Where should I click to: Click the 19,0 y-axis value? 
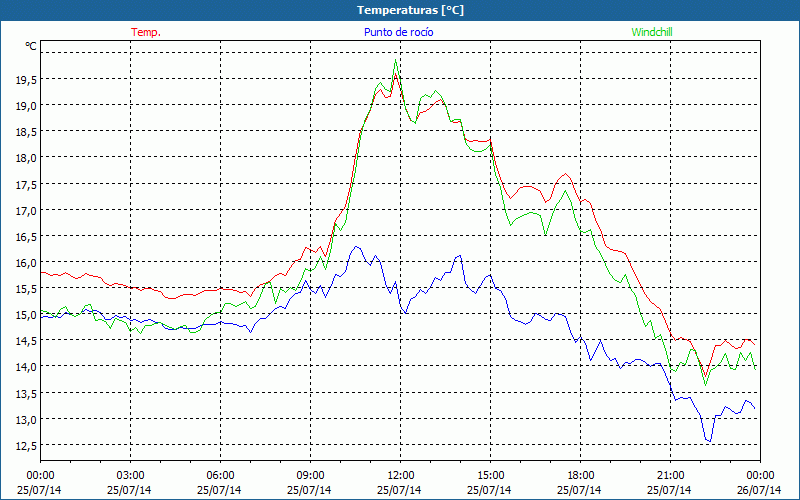[27, 106]
